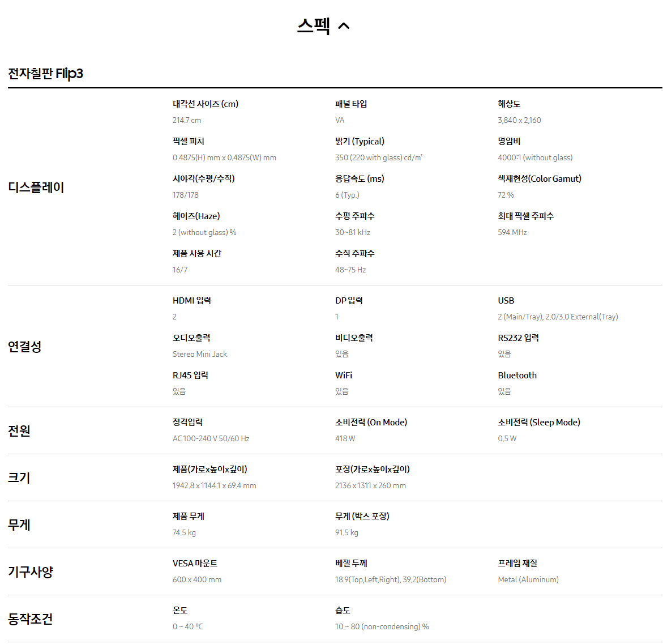Click the 시야각(수평/수직) label
663x644 pixels.
[204, 178]
